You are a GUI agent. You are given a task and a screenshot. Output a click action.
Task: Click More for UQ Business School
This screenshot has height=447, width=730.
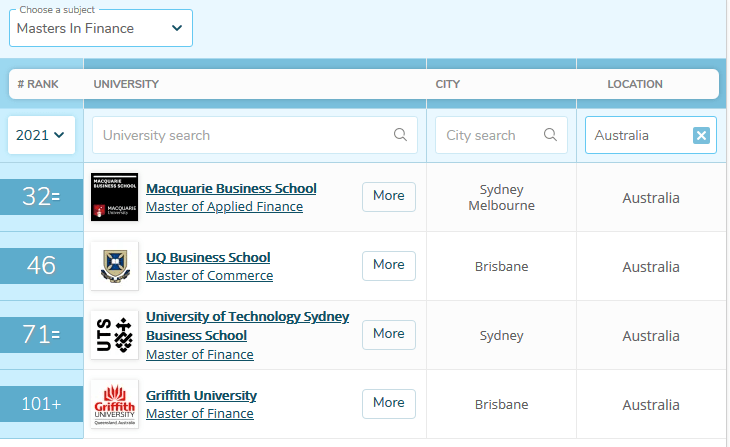[389, 266]
